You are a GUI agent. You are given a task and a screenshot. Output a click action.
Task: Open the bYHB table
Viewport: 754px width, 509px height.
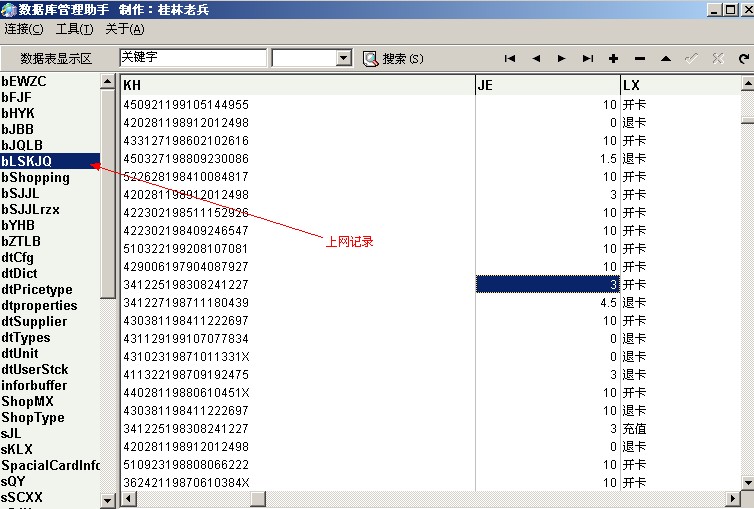[x=18, y=225]
